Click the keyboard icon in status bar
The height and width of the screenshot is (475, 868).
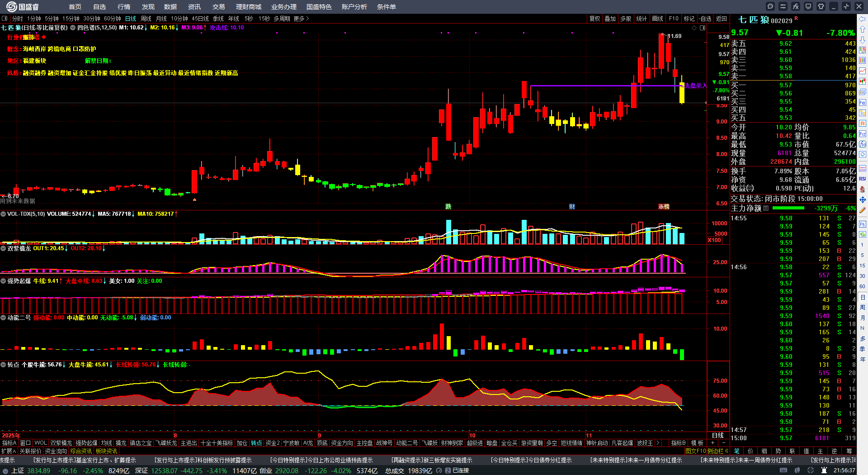point(783,470)
